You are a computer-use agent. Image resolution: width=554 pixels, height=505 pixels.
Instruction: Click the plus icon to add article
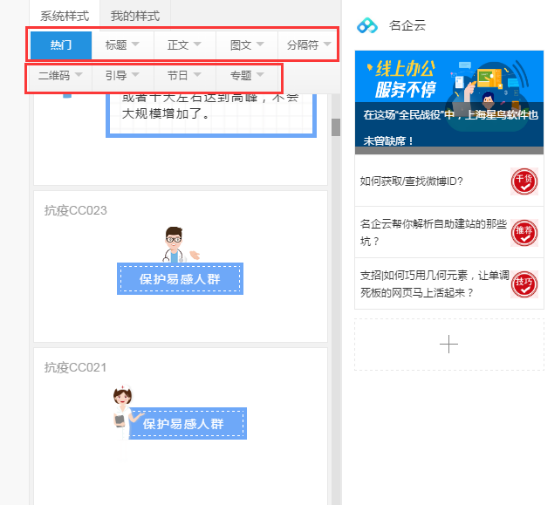[x=449, y=344]
